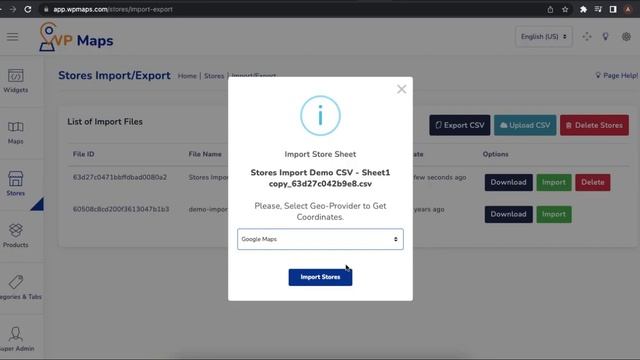Open Products in the sidebar
This screenshot has height=360, width=640.
[16, 236]
